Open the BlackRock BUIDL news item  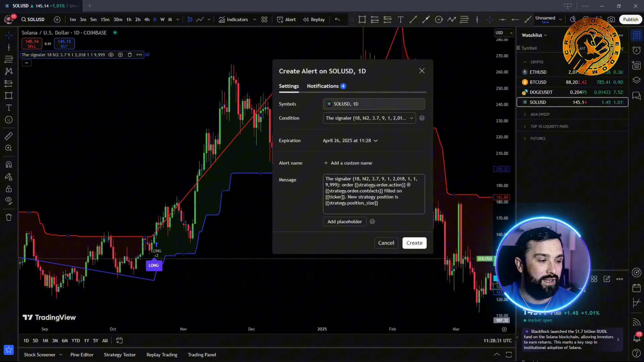coord(572,339)
